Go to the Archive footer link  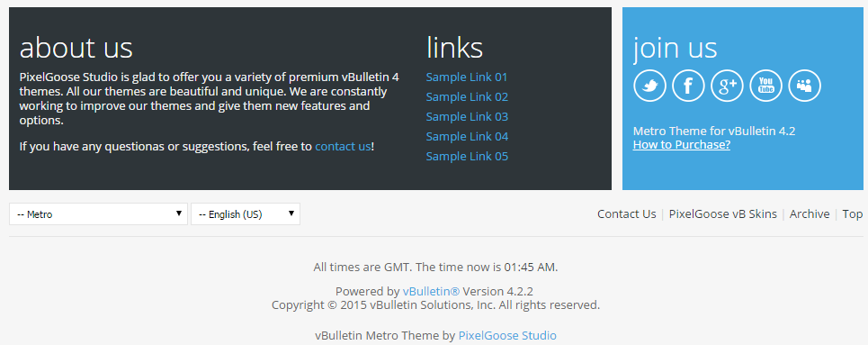[810, 214]
